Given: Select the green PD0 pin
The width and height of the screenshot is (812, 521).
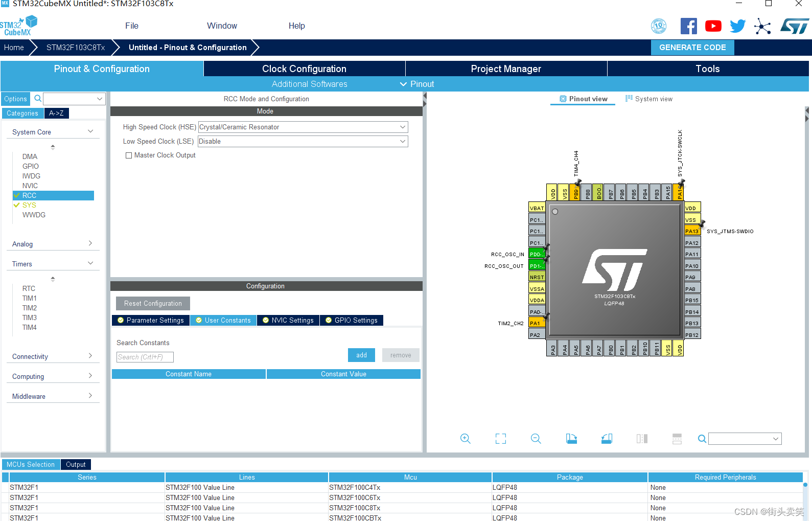Looking at the screenshot, I should [537, 254].
